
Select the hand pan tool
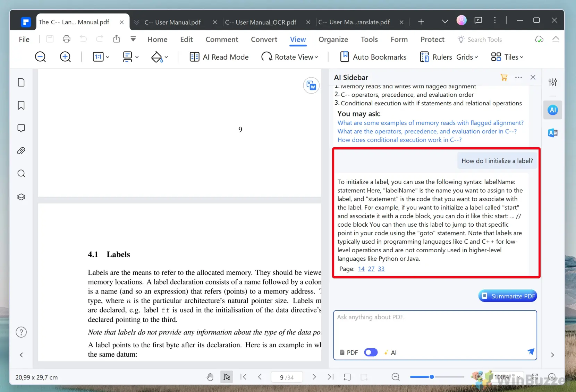coord(210,377)
